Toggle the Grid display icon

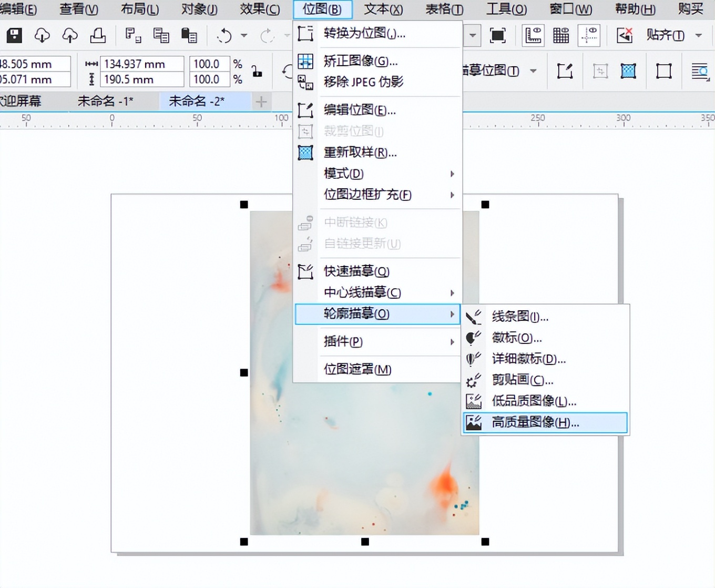pyautogui.click(x=560, y=35)
